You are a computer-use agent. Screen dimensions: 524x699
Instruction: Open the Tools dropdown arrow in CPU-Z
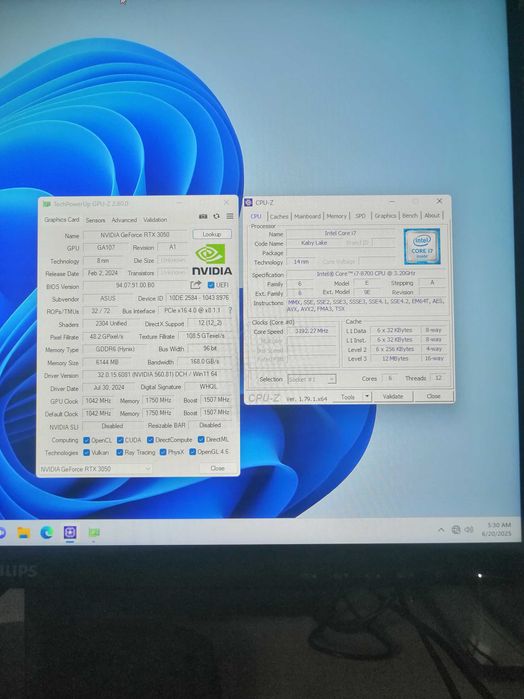tap(367, 396)
